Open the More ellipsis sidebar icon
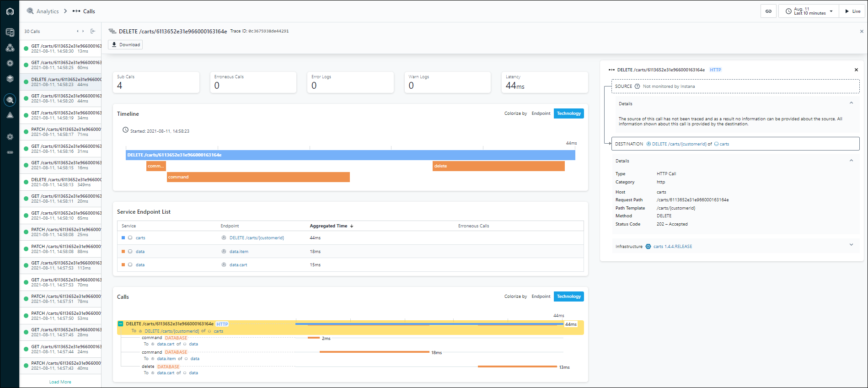The image size is (868, 388). tap(10, 152)
